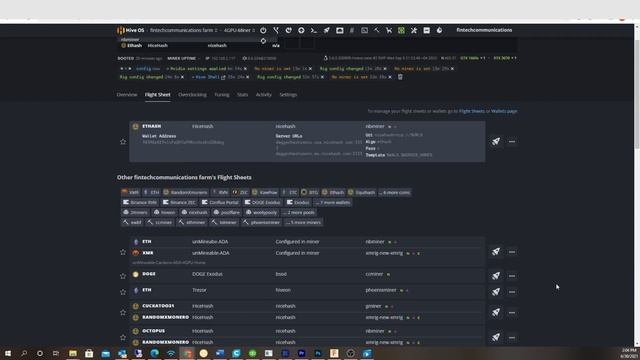This screenshot has width=640, height=360.
Task: Launch the OCTOPUS flight sheet rocket
Action: point(496,337)
